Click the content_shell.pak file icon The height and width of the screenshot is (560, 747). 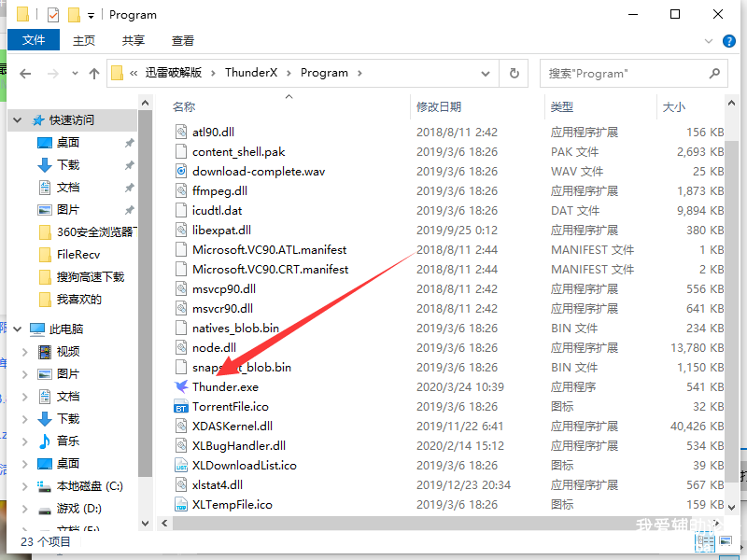pos(181,152)
